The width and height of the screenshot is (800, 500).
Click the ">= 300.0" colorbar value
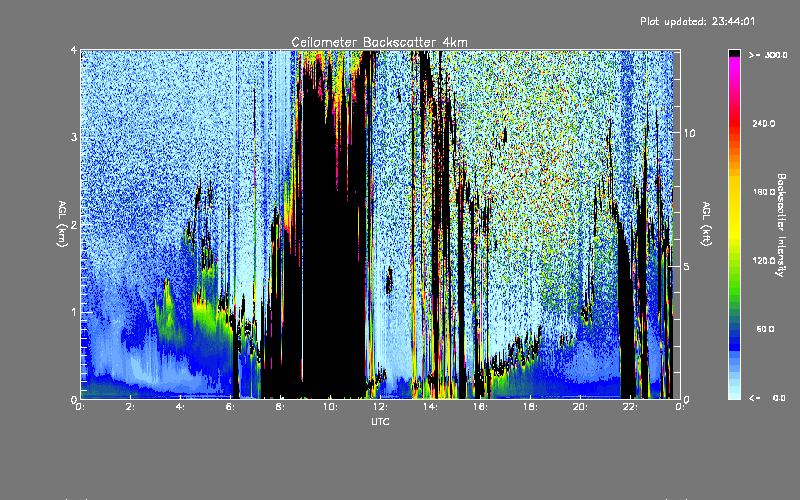[x=768, y=55]
